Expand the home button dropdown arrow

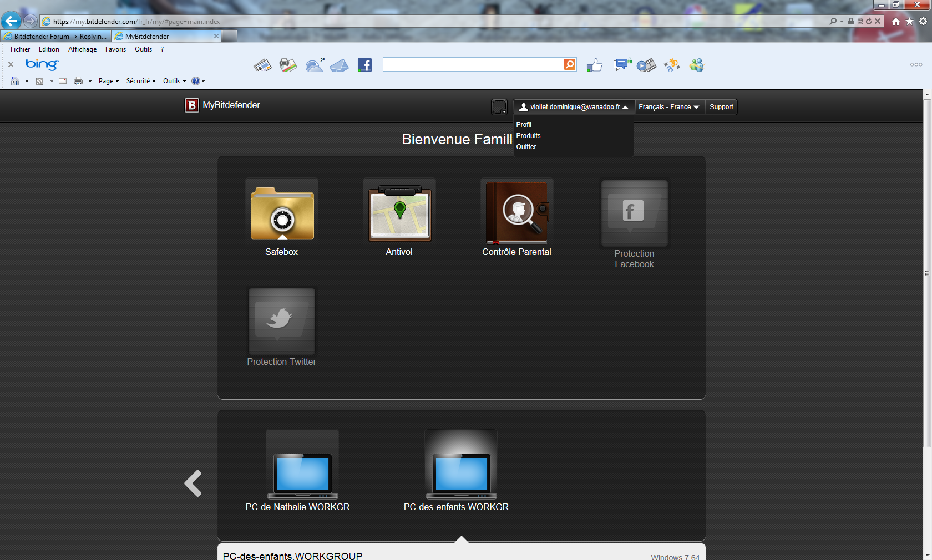(x=27, y=81)
